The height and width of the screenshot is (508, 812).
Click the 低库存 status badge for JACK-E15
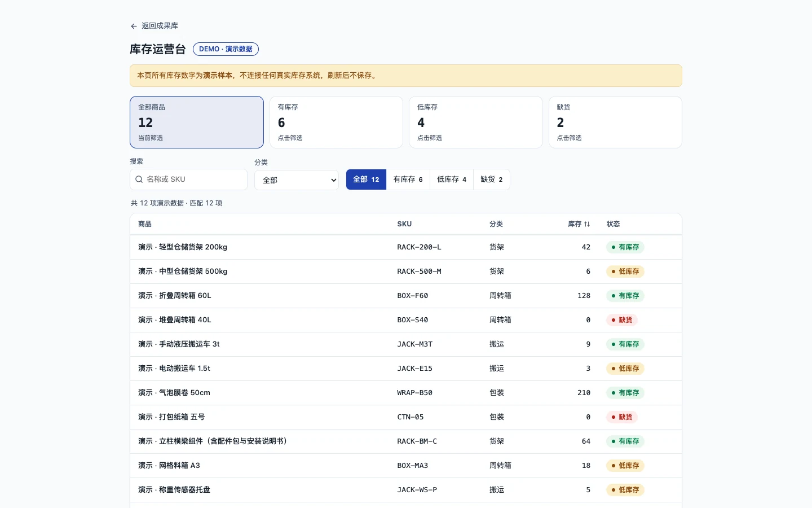[x=625, y=369]
